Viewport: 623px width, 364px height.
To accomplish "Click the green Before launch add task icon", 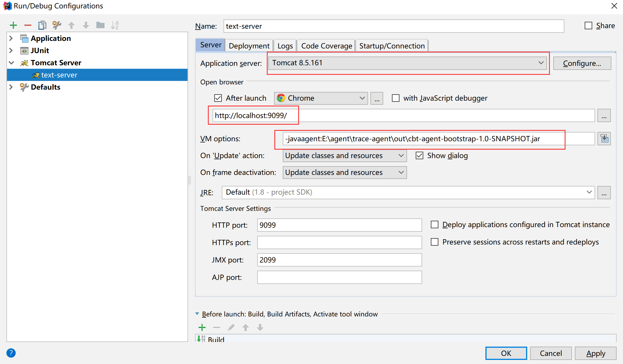I will (x=202, y=327).
